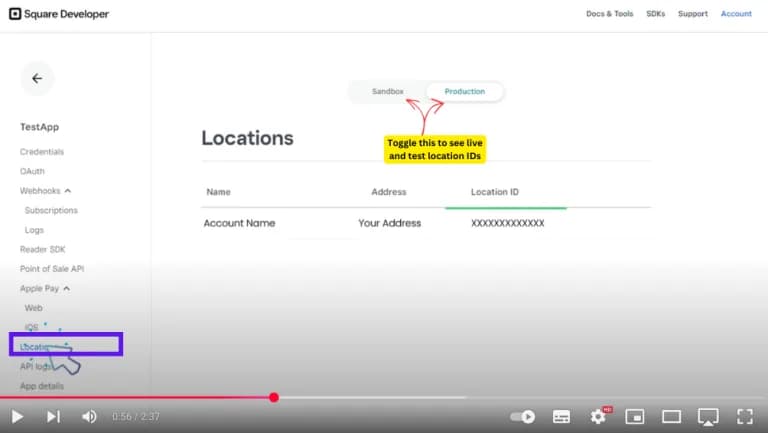Screen dimensions: 768x433
Task: Click the red playhead scrubber dot
Action: (274, 397)
